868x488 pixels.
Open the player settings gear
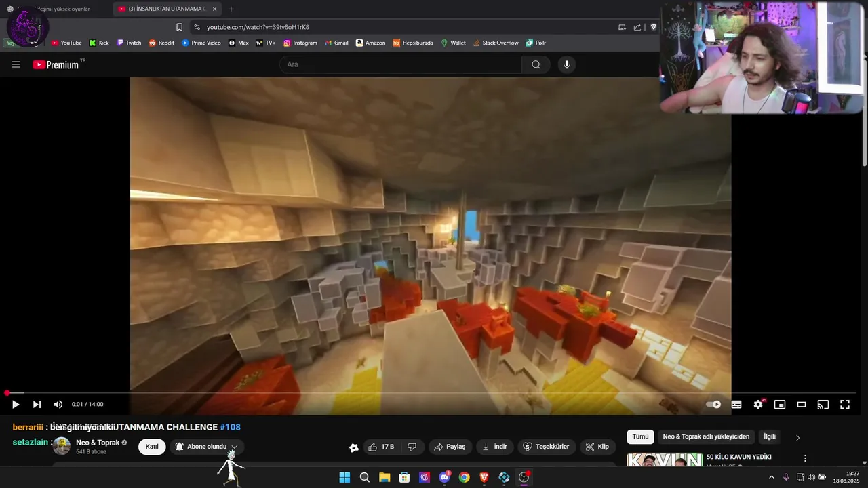click(x=758, y=405)
